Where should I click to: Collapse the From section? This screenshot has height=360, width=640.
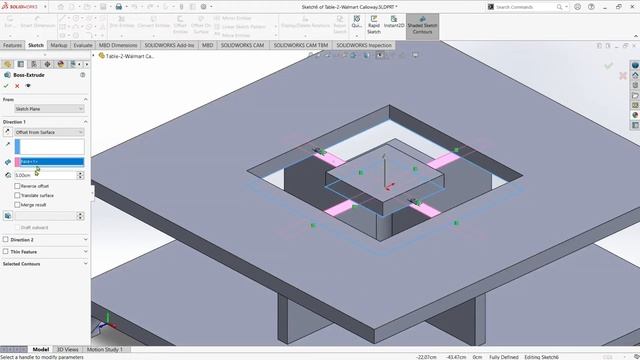(x=85, y=99)
